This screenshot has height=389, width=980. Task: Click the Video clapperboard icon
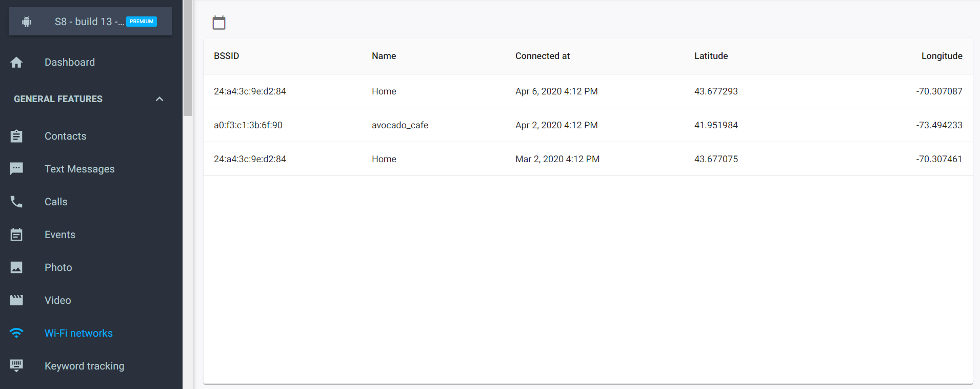(16, 300)
